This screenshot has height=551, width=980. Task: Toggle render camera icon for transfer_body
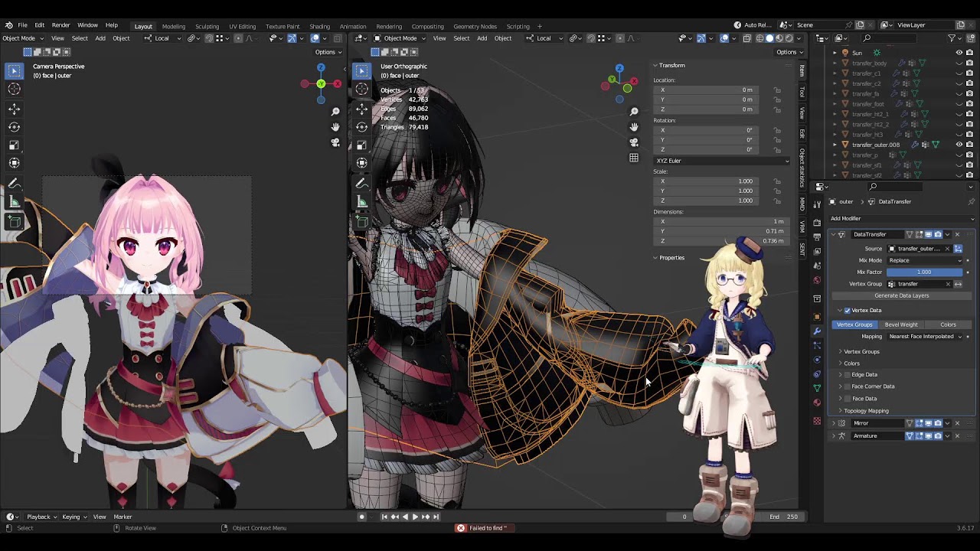click(970, 63)
